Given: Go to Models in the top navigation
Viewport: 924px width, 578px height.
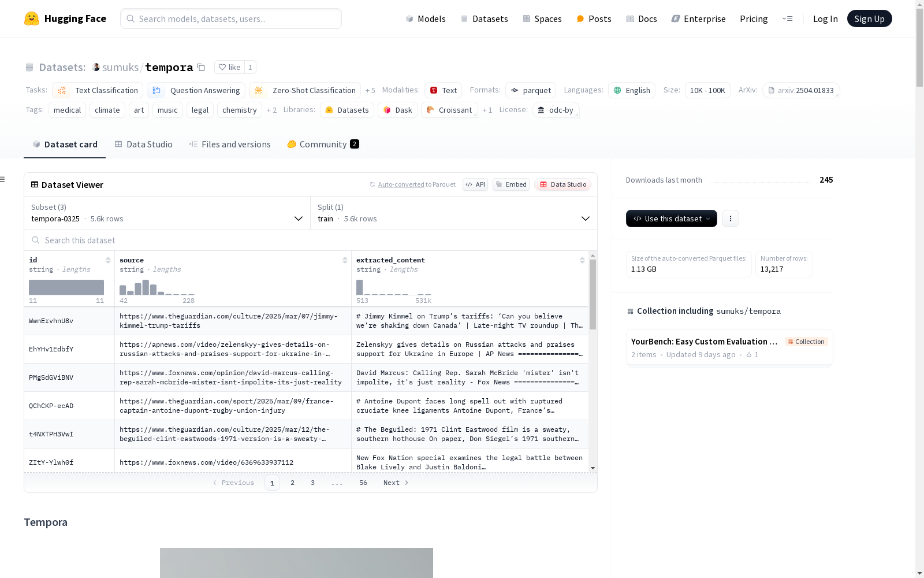Looking at the screenshot, I should (x=426, y=18).
